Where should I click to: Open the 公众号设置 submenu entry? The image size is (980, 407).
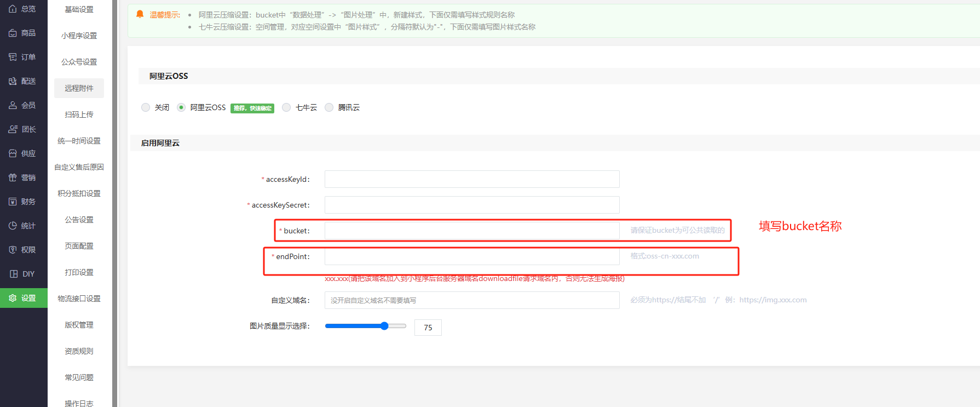click(x=79, y=62)
